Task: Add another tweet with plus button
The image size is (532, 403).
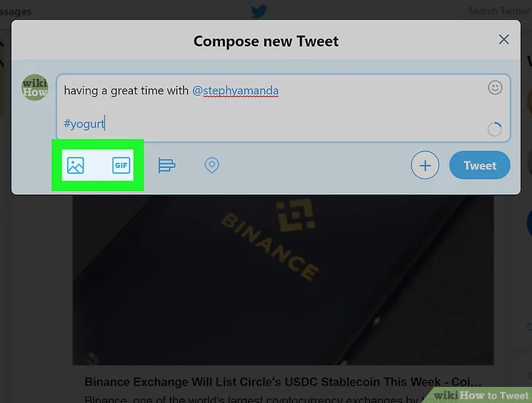Action: (425, 166)
